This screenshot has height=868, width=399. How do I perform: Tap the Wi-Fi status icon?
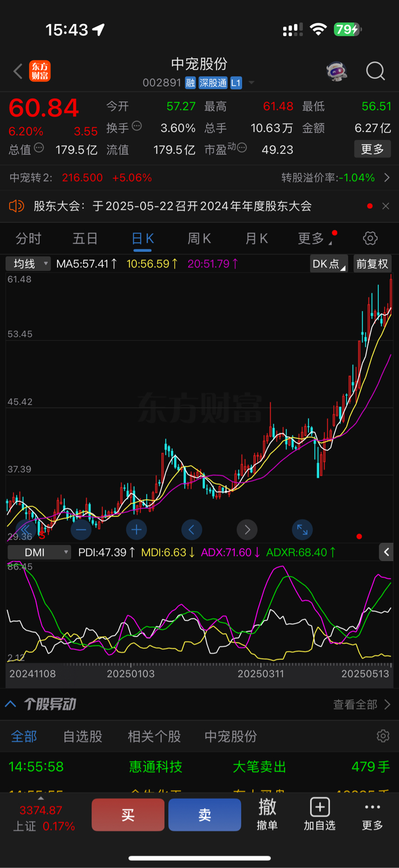click(318, 30)
